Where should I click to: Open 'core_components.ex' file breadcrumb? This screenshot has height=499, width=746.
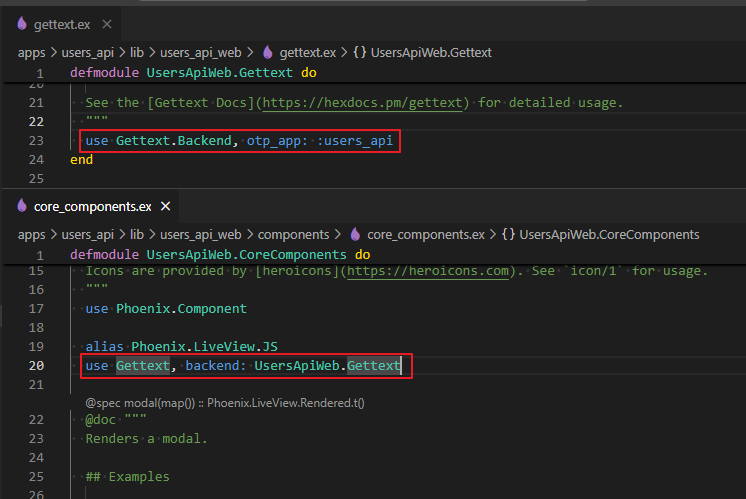426,235
